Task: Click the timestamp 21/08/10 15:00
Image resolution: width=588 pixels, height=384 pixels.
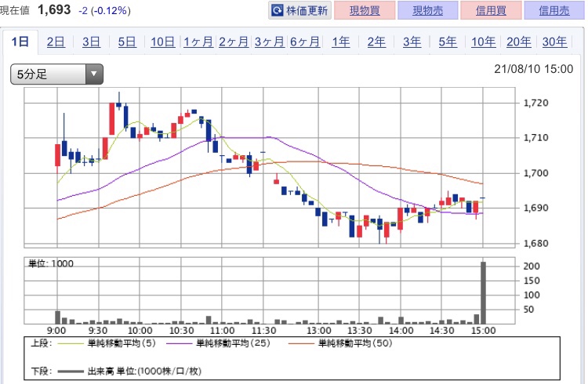Action: click(x=534, y=69)
